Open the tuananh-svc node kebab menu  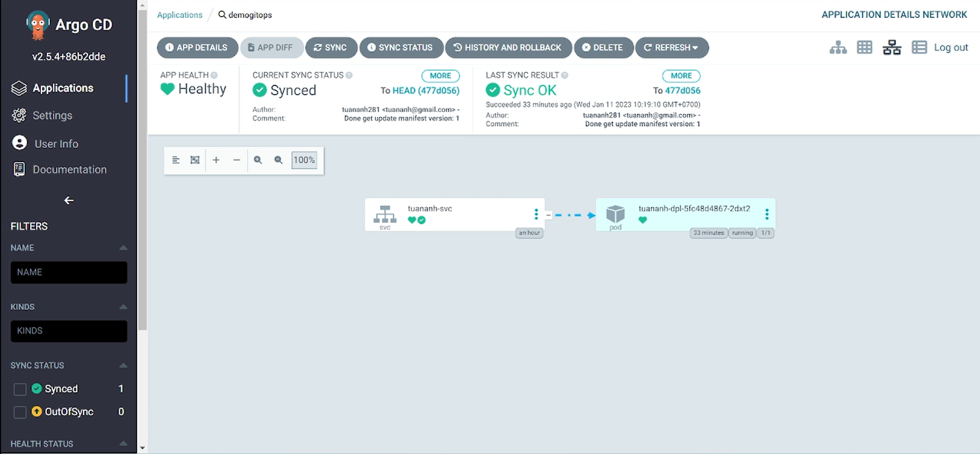coord(536,214)
